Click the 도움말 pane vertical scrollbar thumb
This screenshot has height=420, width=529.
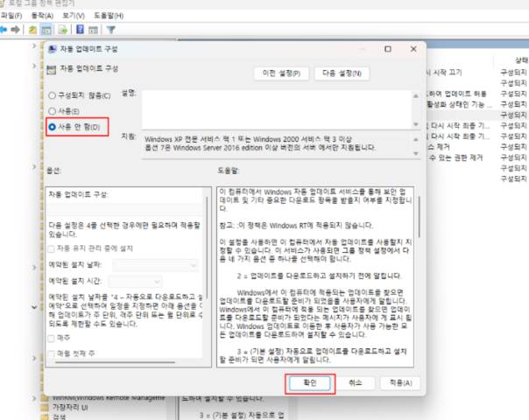point(419,217)
